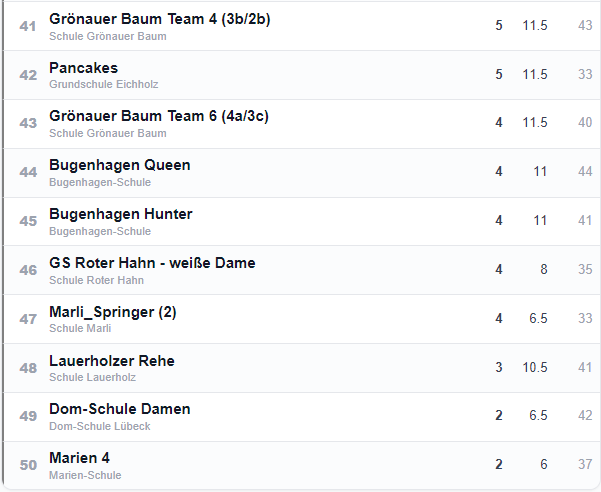This screenshot has width=601, height=492.
Task: Select the Dom-Schule Lübeck subtitle
Action: coord(99,426)
